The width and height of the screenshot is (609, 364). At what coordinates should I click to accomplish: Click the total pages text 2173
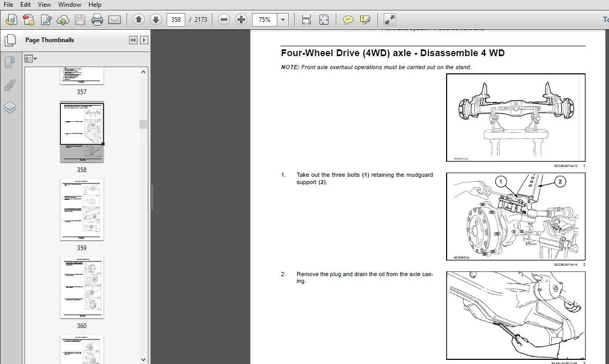pos(201,19)
